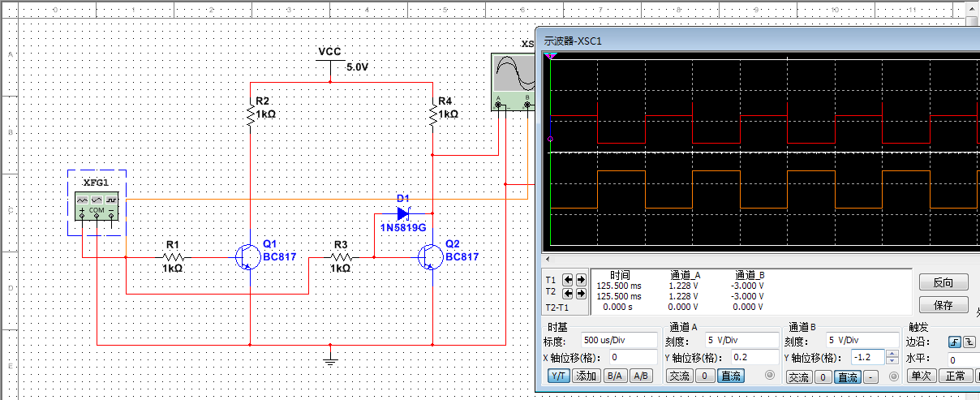Click T2-T1 time value 0.000 s

620,307
